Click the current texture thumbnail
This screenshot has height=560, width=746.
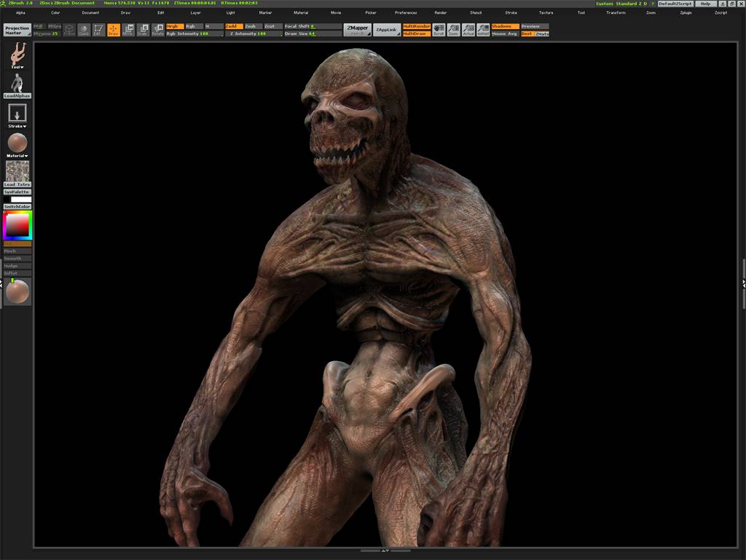point(17,170)
